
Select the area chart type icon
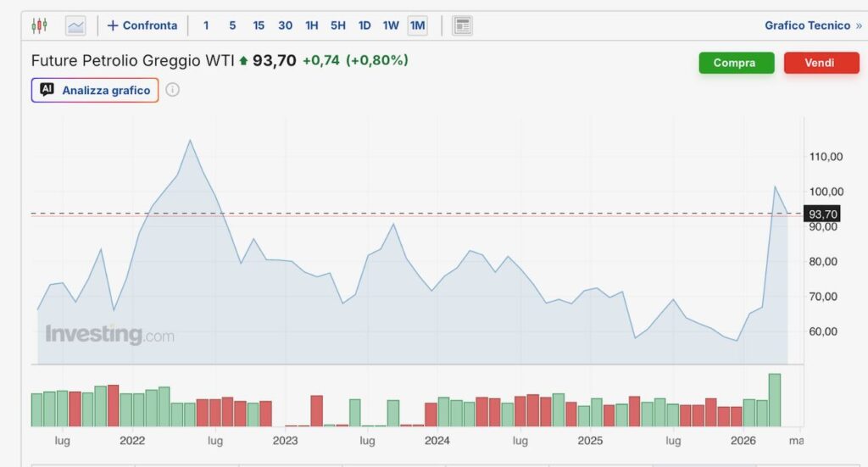pyautogui.click(x=76, y=25)
